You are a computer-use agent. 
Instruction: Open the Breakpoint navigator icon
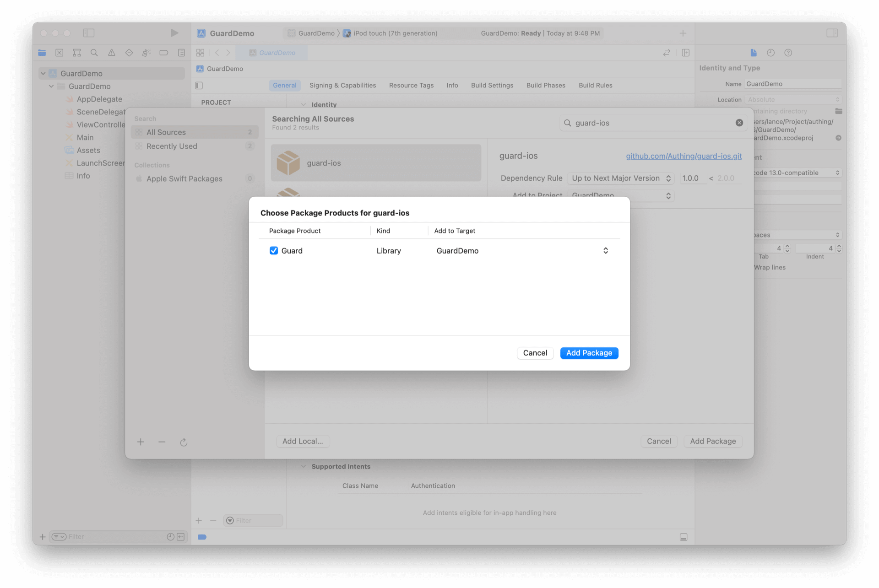[x=164, y=53]
